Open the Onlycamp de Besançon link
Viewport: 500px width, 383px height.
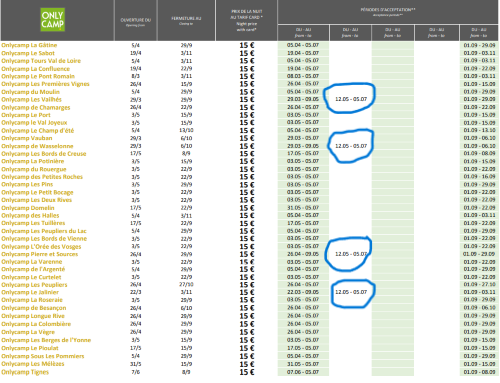34,308
